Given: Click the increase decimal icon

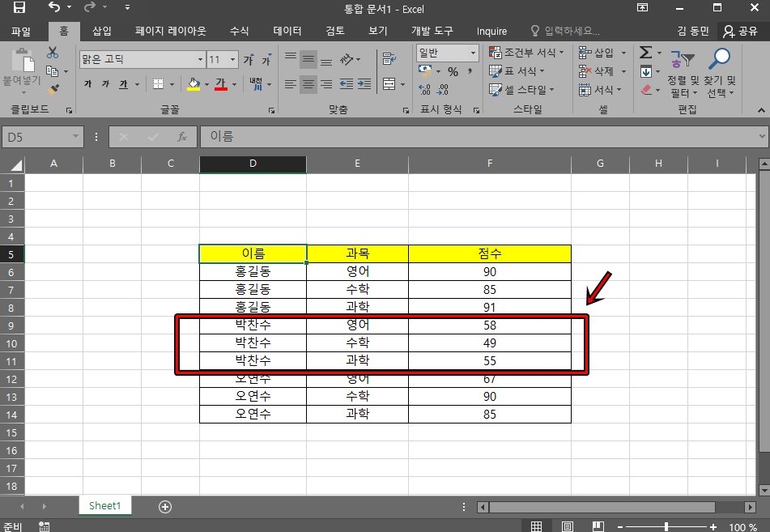Looking at the screenshot, I should click(425, 89).
